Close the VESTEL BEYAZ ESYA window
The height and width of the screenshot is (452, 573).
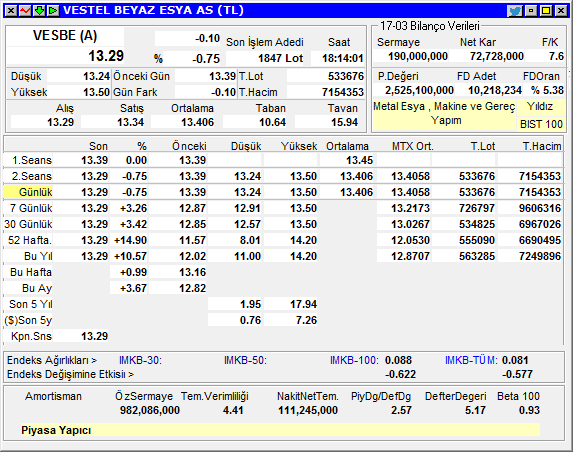click(x=561, y=11)
